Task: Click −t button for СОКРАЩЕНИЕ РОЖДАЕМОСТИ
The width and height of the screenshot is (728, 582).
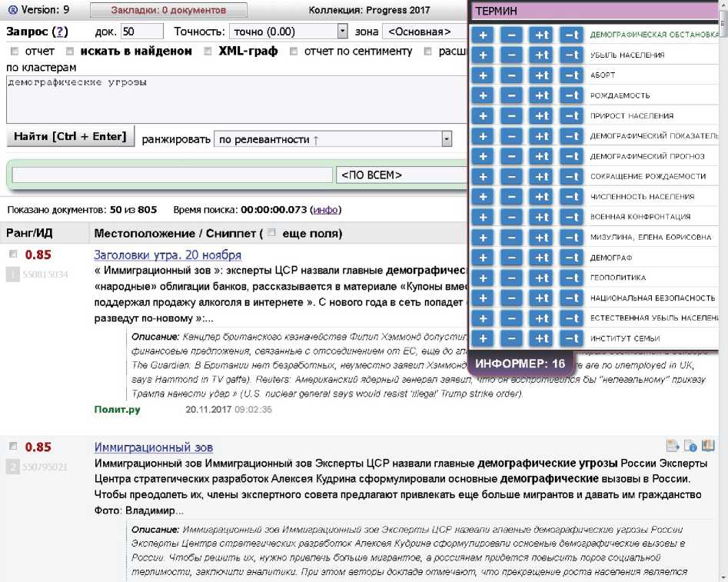Action: [x=571, y=177]
